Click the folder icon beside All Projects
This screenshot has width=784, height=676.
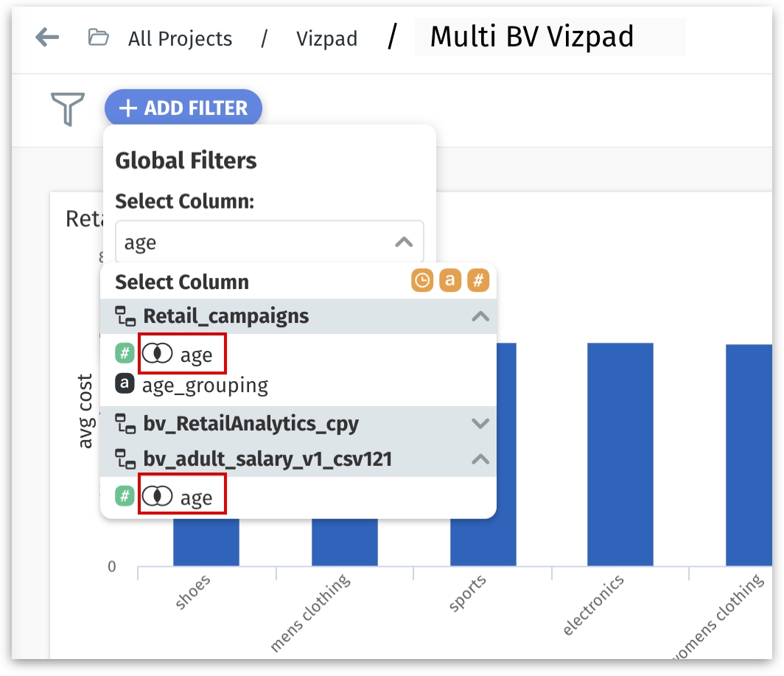[x=98, y=38]
